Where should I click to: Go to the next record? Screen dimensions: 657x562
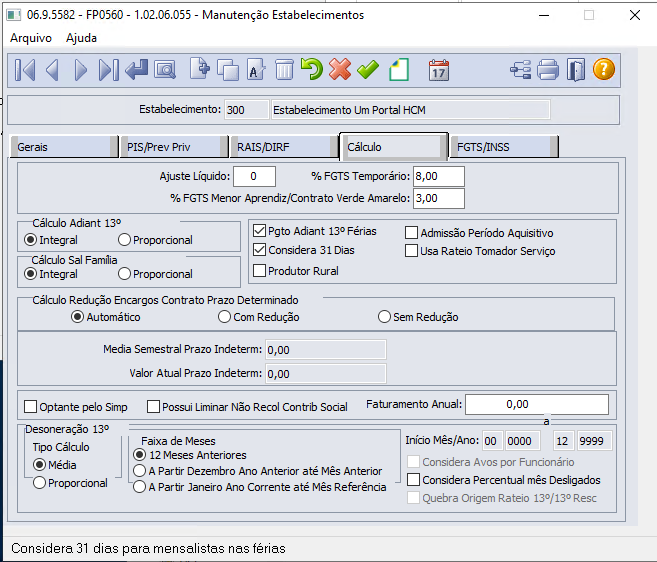[x=80, y=70]
